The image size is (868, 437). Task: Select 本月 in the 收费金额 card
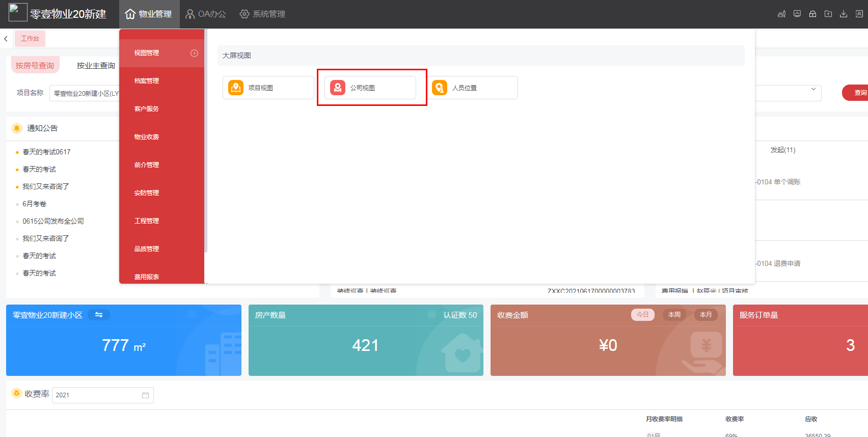[x=706, y=315]
